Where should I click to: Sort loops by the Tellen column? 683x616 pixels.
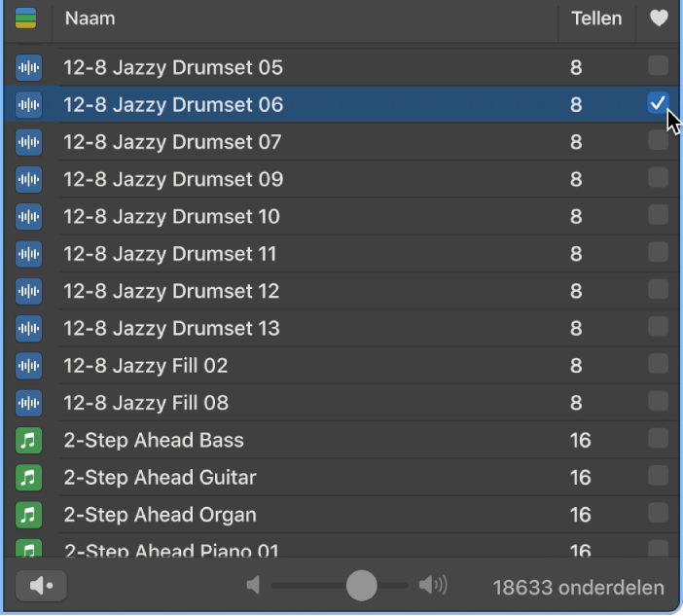tap(595, 18)
